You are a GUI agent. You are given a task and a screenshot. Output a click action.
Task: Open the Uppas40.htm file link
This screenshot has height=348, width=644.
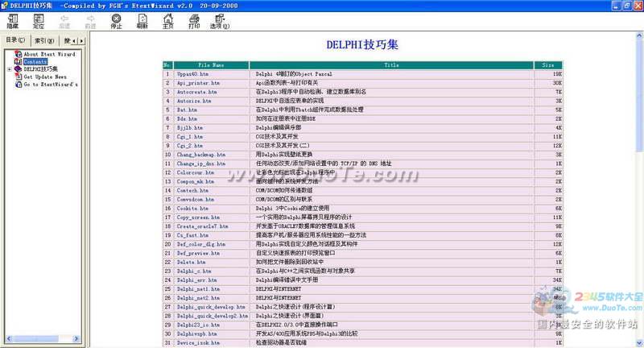192,74
